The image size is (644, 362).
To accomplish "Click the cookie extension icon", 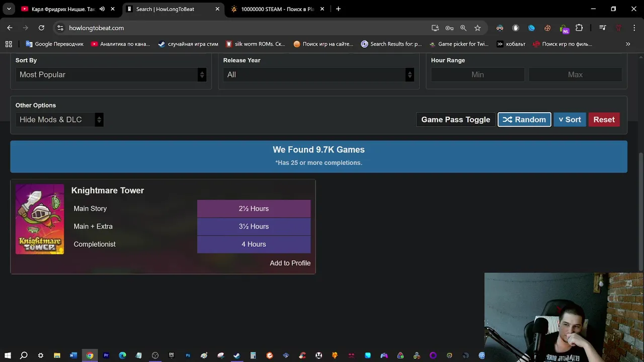I will tap(547, 28).
